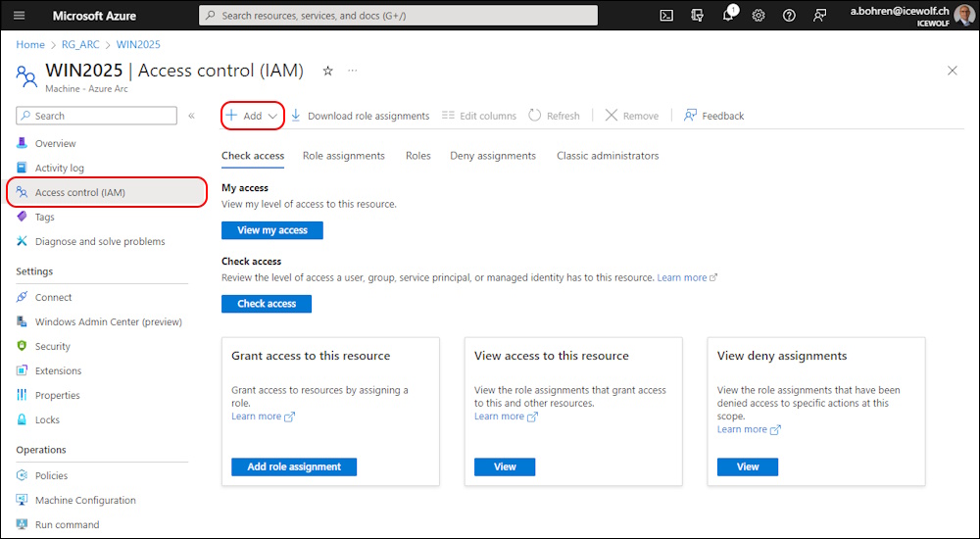Open Extensions in the sidebar

pyautogui.click(x=58, y=370)
